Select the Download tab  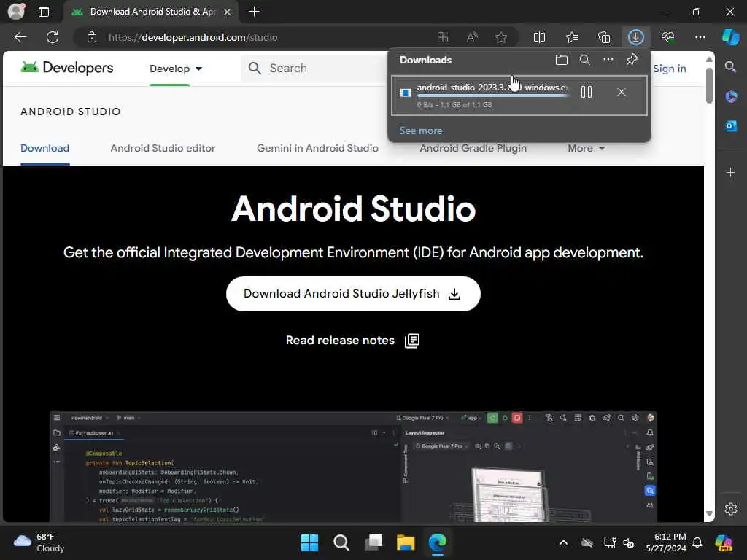(x=44, y=148)
